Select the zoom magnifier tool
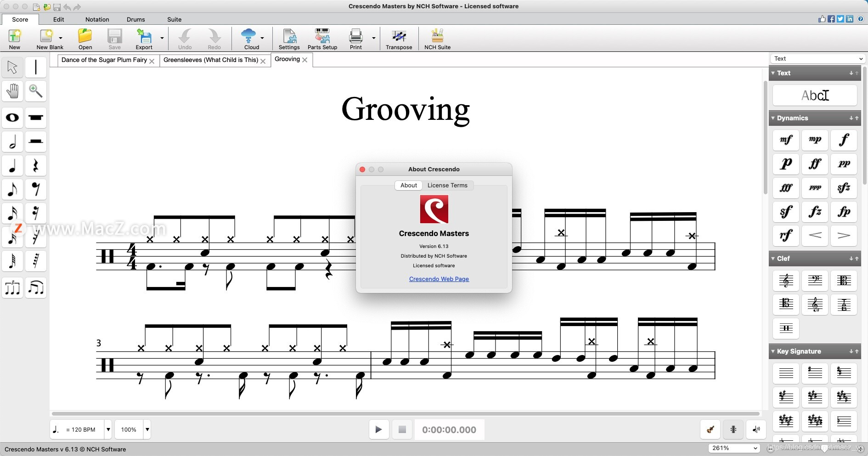Image resolution: width=868 pixels, height=456 pixels. pyautogui.click(x=36, y=91)
